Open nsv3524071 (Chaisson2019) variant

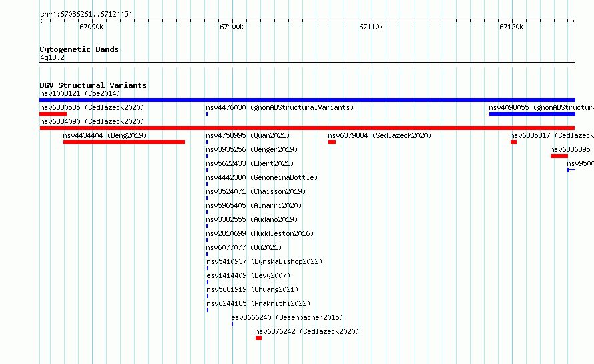coord(256,191)
